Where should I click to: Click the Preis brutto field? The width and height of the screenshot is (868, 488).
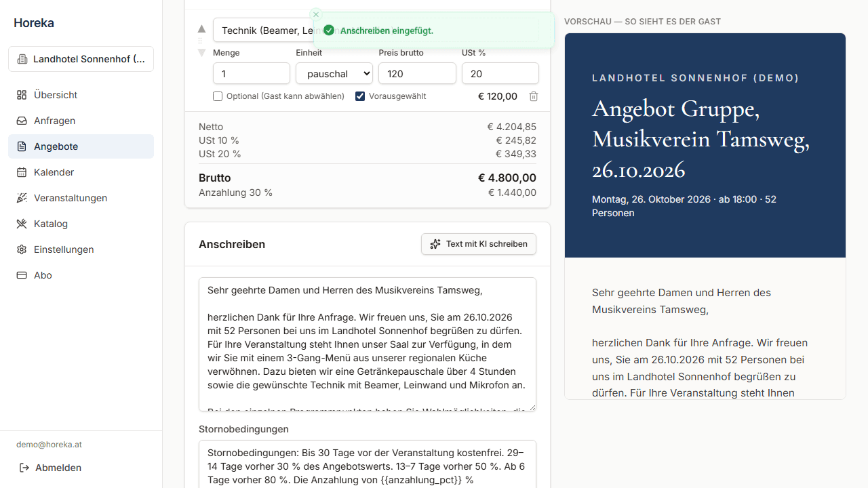tap(417, 73)
